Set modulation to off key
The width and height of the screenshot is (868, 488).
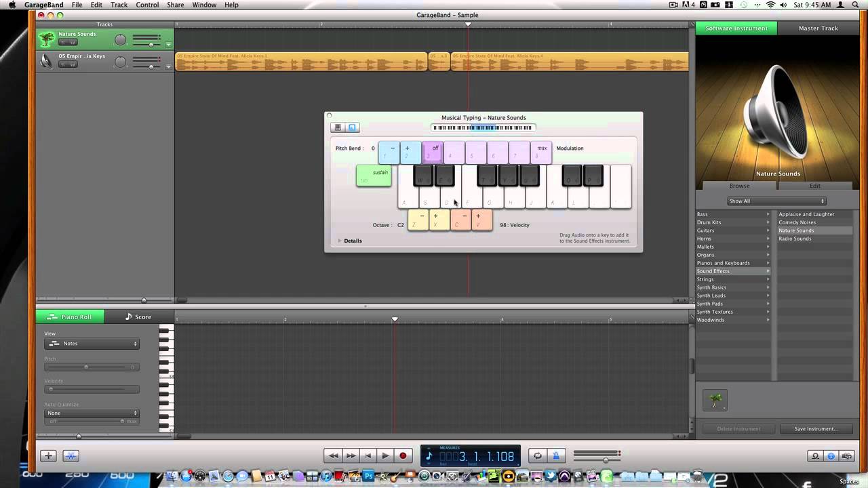pyautogui.click(x=433, y=152)
